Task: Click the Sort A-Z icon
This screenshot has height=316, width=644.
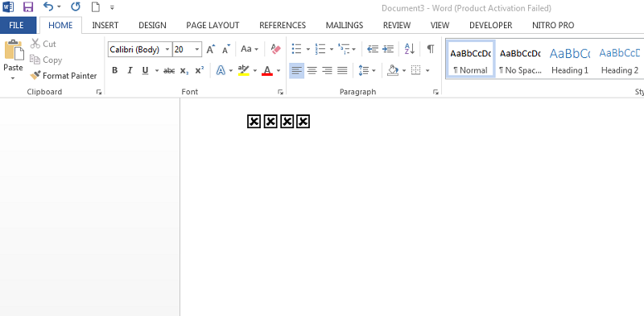Action: [409, 49]
